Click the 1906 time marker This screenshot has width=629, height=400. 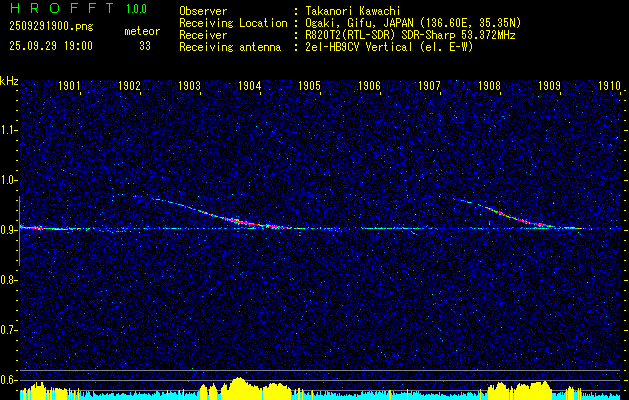[369, 87]
